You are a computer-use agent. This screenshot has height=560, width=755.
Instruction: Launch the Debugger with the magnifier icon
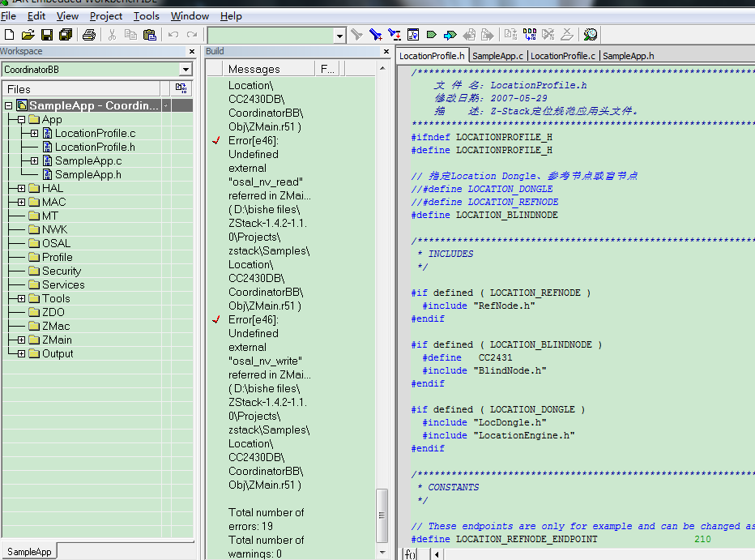pos(590,35)
